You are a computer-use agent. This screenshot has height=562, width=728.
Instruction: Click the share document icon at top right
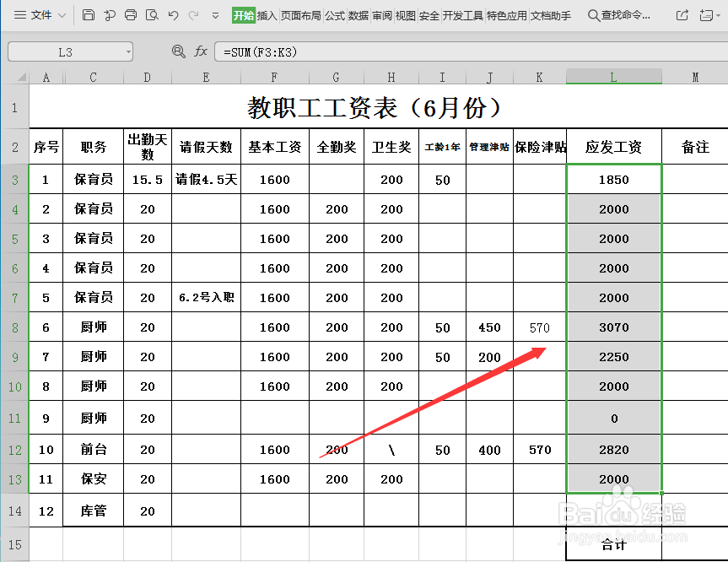681,14
